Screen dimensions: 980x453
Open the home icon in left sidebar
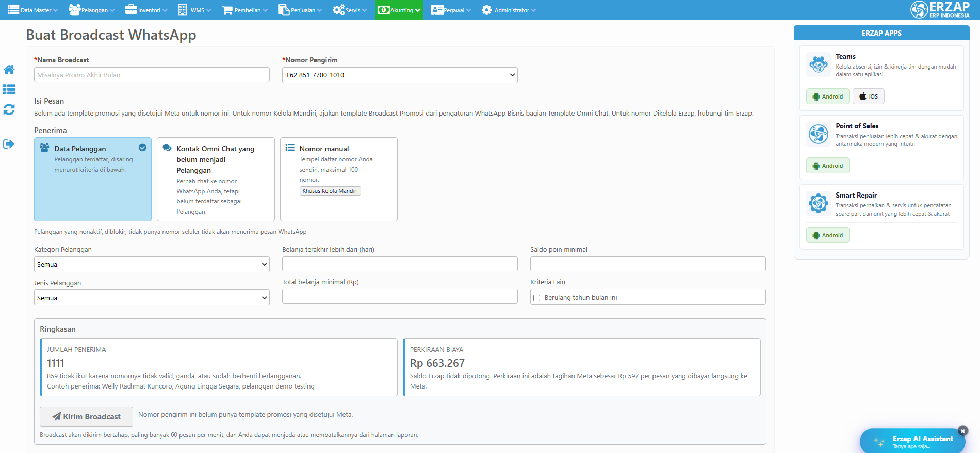point(9,70)
